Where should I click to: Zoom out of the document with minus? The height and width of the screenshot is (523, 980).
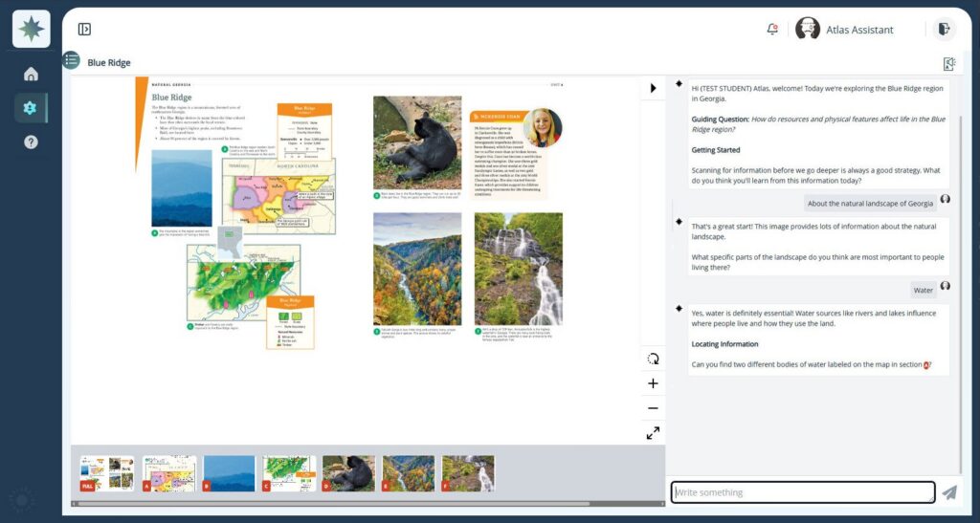click(x=653, y=408)
